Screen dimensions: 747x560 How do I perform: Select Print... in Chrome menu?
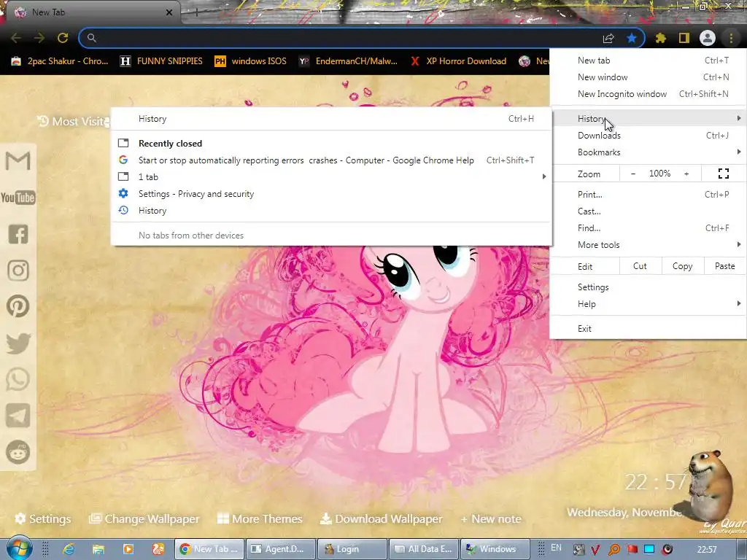click(648, 194)
